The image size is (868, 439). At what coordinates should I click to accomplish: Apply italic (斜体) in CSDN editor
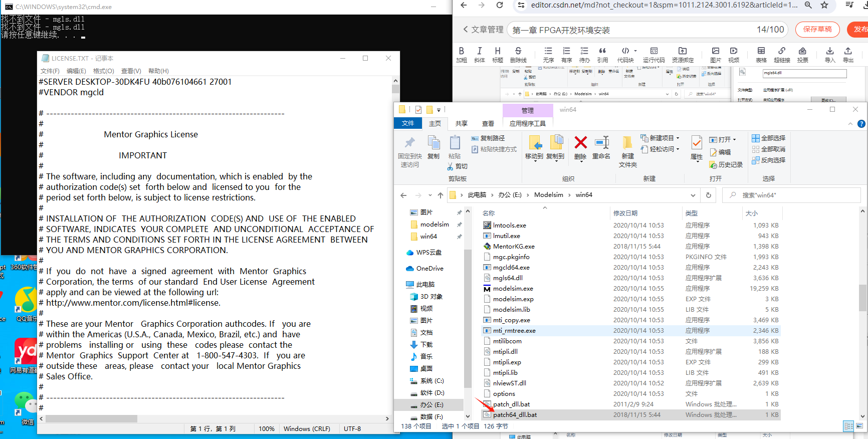point(479,54)
